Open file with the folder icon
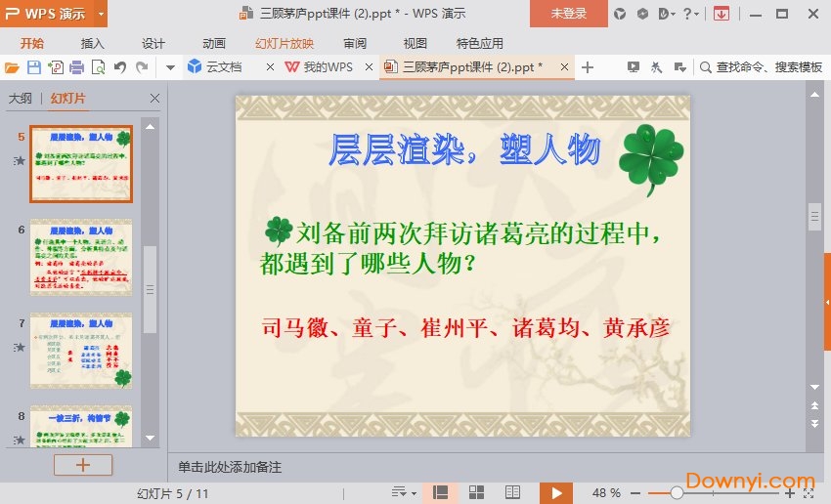This screenshot has height=504, width=831. coord(12,67)
